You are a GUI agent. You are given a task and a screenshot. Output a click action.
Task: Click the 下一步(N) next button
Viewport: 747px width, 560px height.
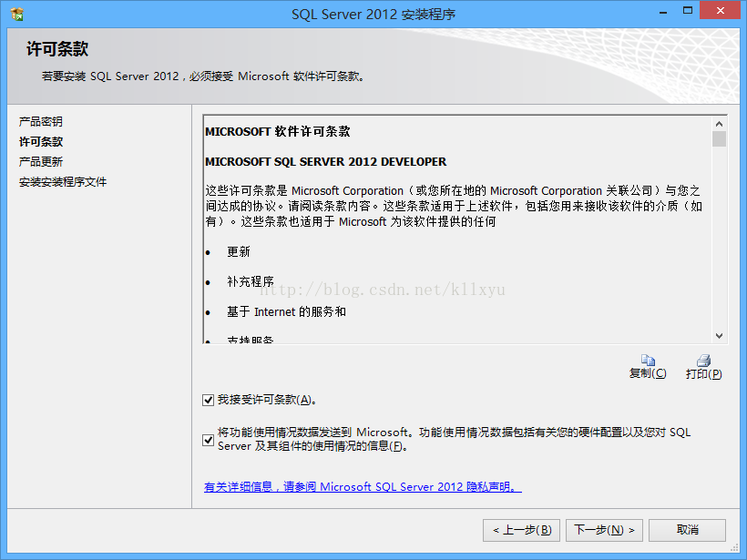pos(604,530)
